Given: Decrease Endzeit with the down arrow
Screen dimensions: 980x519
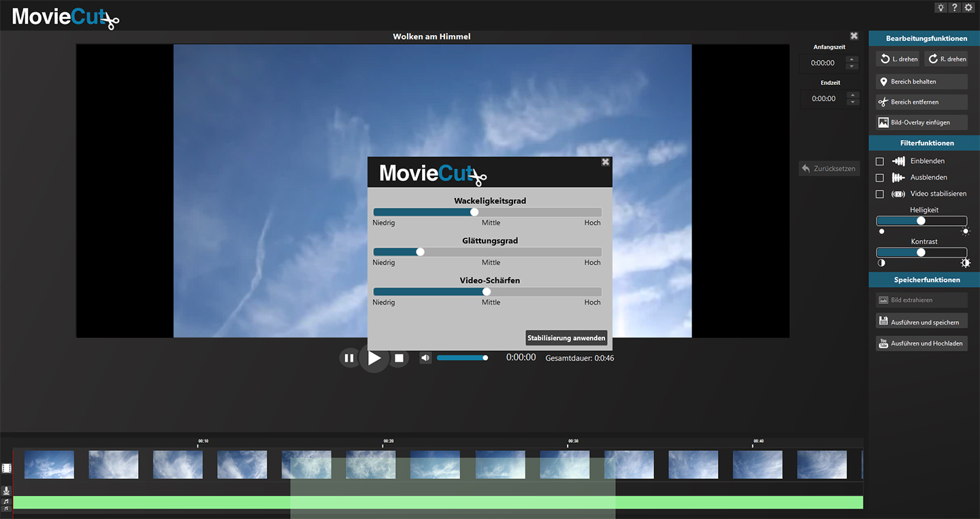Looking at the screenshot, I should 852,102.
